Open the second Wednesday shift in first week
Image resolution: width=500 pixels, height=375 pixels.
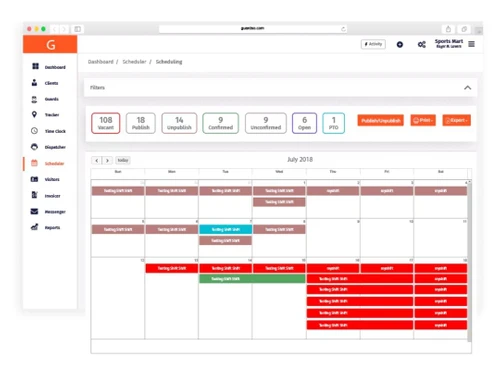tap(279, 202)
